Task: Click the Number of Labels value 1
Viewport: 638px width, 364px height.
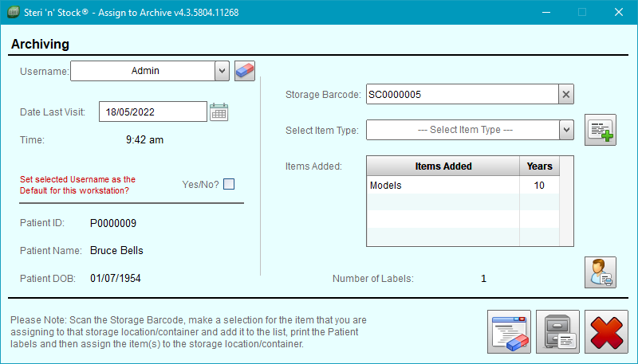Action: pyautogui.click(x=483, y=279)
